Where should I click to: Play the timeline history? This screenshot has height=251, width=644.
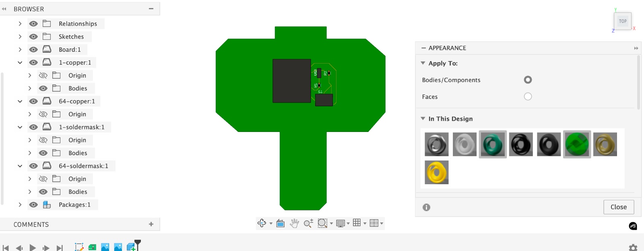point(33,247)
